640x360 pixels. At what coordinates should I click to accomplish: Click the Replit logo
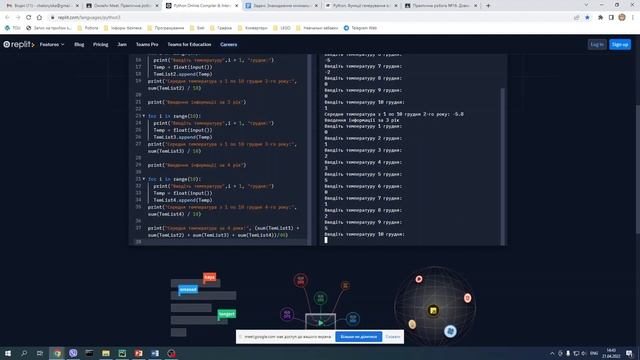pos(19,44)
